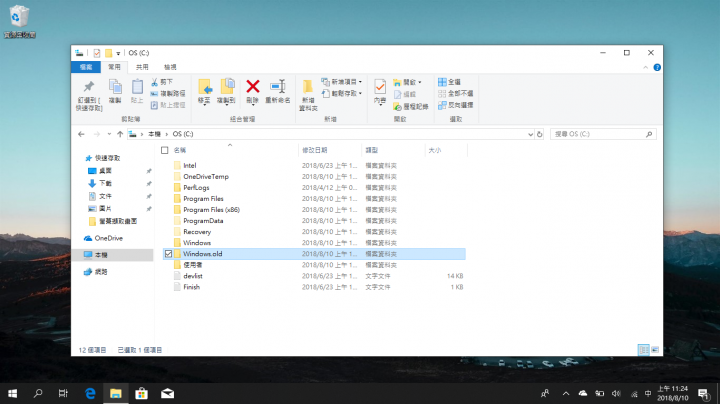The width and height of the screenshot is (720, 404).
Task: Go up one folder with up arrow
Action: pyautogui.click(x=120, y=134)
